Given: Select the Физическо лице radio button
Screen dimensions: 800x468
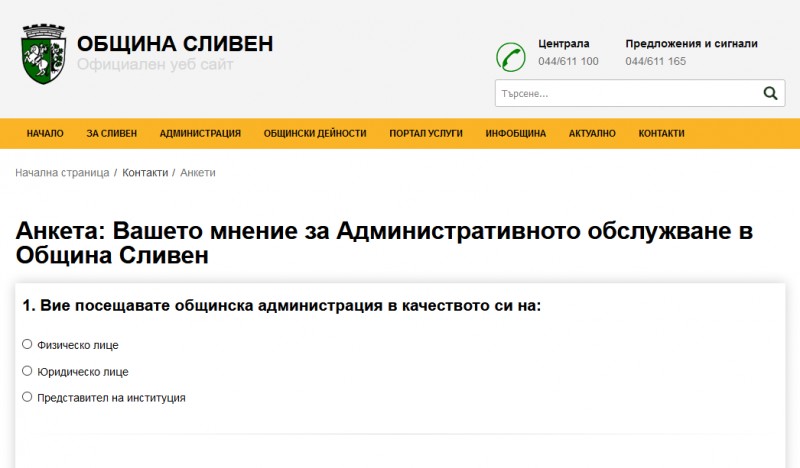Looking at the screenshot, I should point(27,344).
